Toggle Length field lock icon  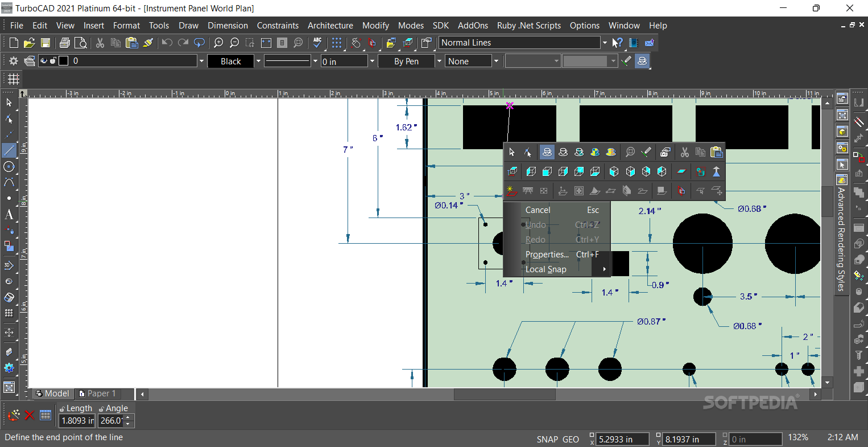[x=62, y=409]
